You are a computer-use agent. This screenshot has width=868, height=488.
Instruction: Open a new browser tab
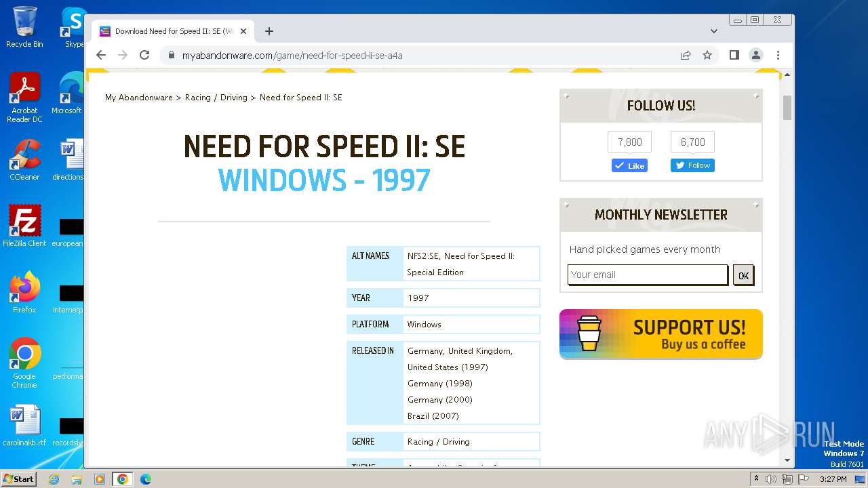tap(269, 31)
